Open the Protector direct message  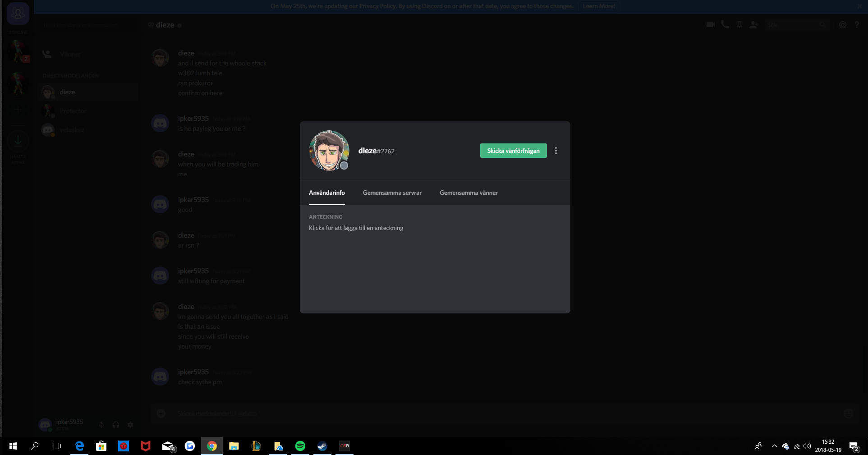88,111
